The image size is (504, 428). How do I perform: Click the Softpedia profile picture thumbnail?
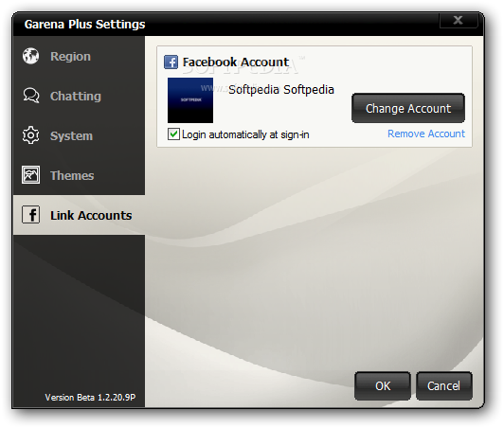pyautogui.click(x=190, y=100)
